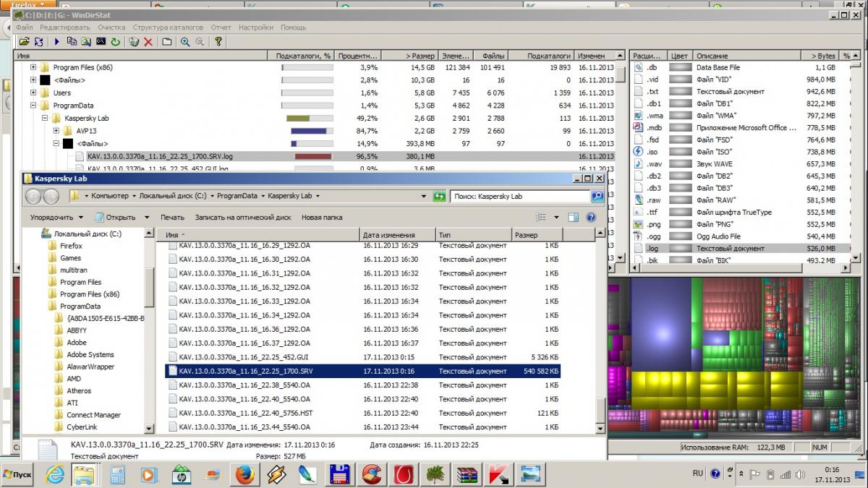Click the open folder icon in WinDirStat toolbar
The height and width of the screenshot is (488, 868).
(x=24, y=42)
